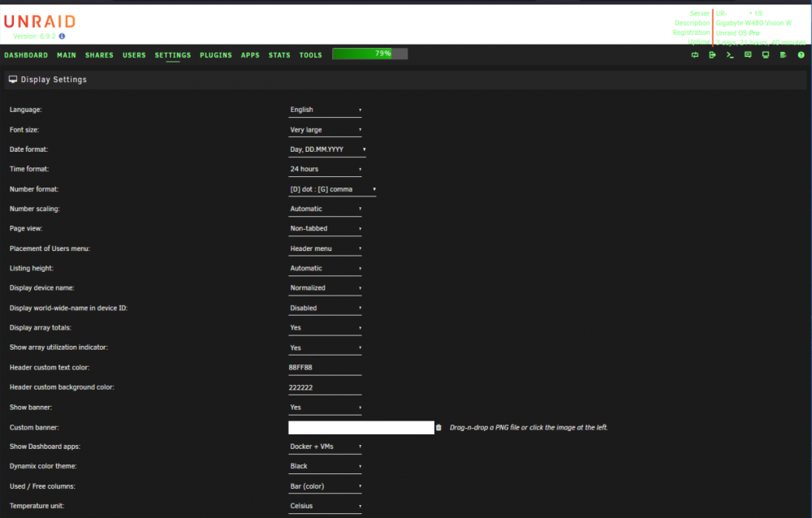
Task: Open the feedback speech-bubble icon
Action: point(748,55)
